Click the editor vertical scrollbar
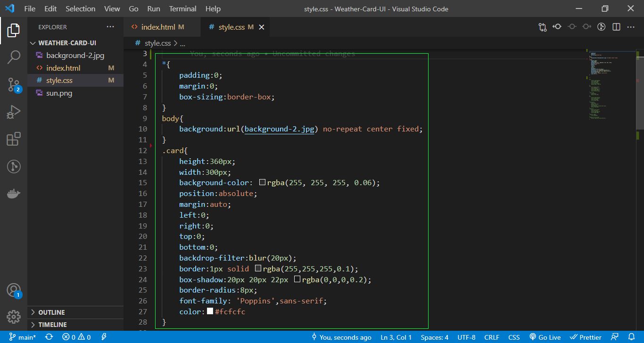The width and height of the screenshot is (644, 343). (640, 90)
